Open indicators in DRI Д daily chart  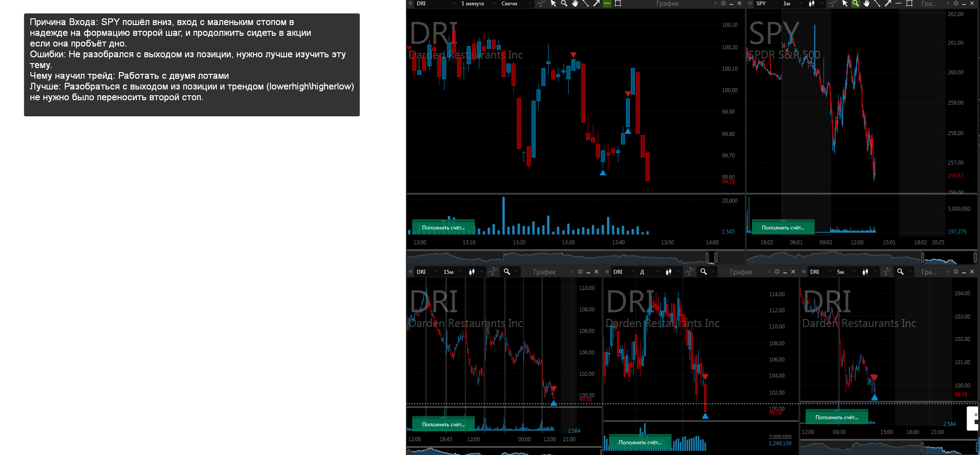pyautogui.click(x=689, y=272)
